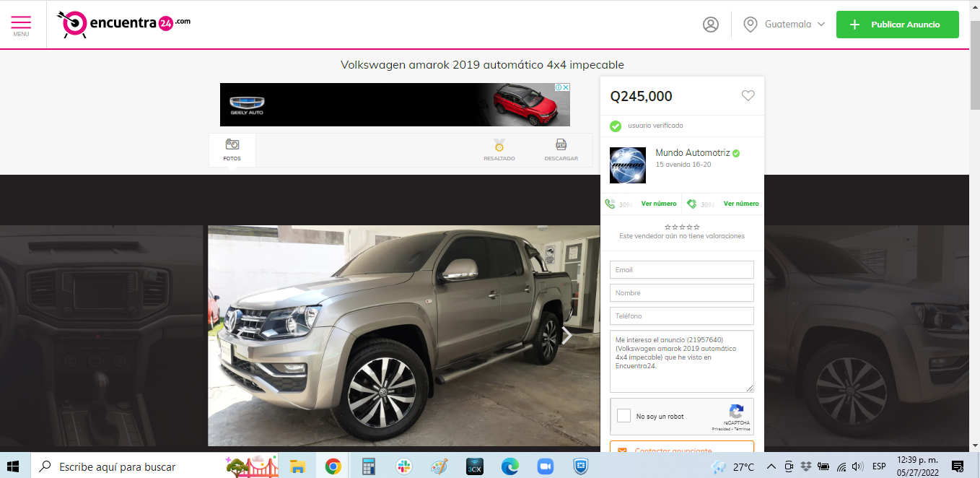Image resolution: width=980 pixels, height=478 pixels.
Task: Select the dimmed next Amarok side photo
Action: [x=867, y=335]
